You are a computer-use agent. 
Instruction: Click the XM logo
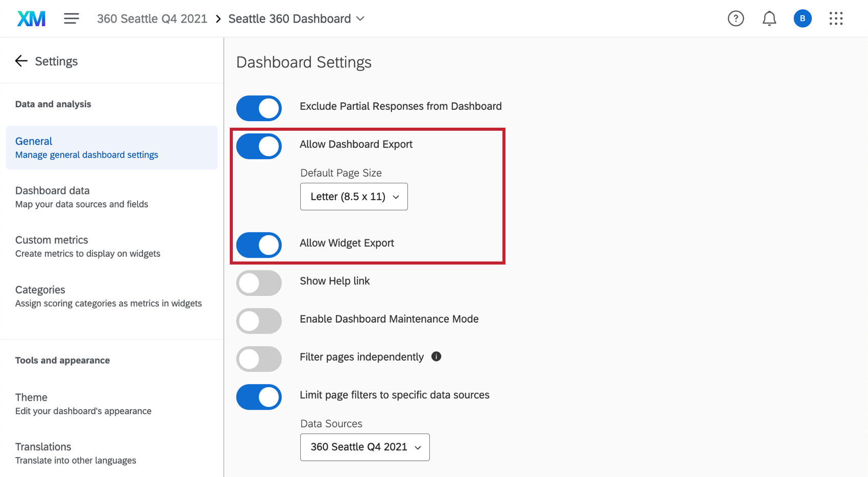pyautogui.click(x=31, y=18)
